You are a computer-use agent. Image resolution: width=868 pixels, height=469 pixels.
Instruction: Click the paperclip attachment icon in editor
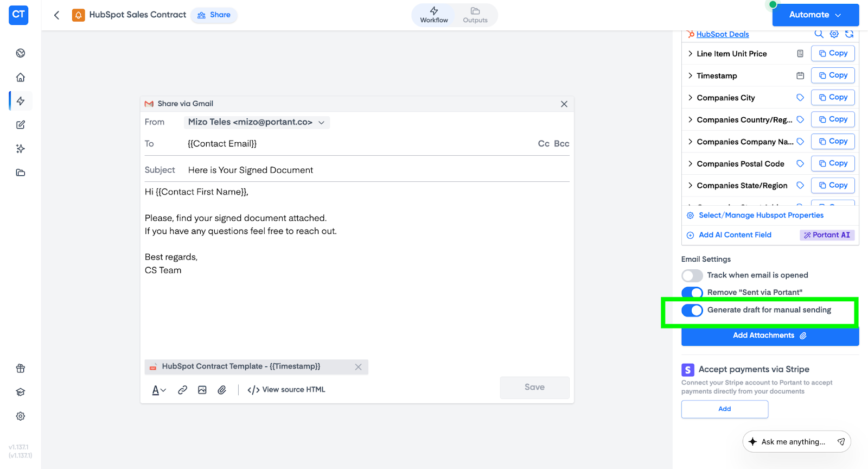coord(222,390)
